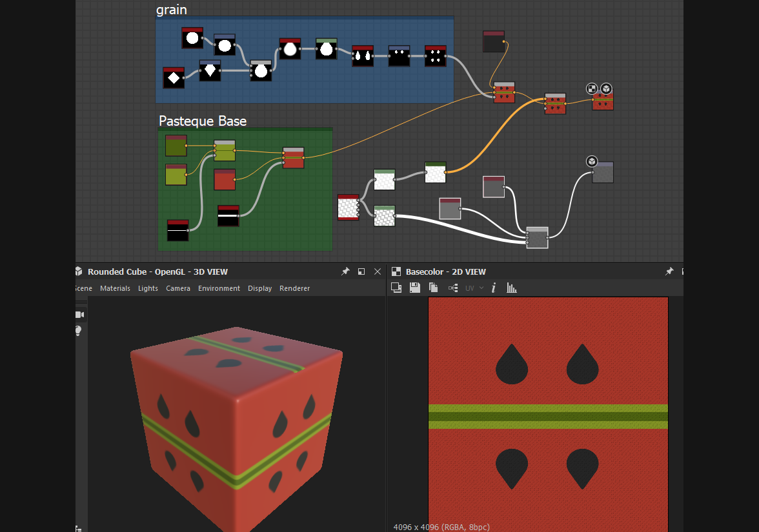Screen dimensions: 759x532
Task: Select the dark green uniform color node
Action: (x=176, y=146)
